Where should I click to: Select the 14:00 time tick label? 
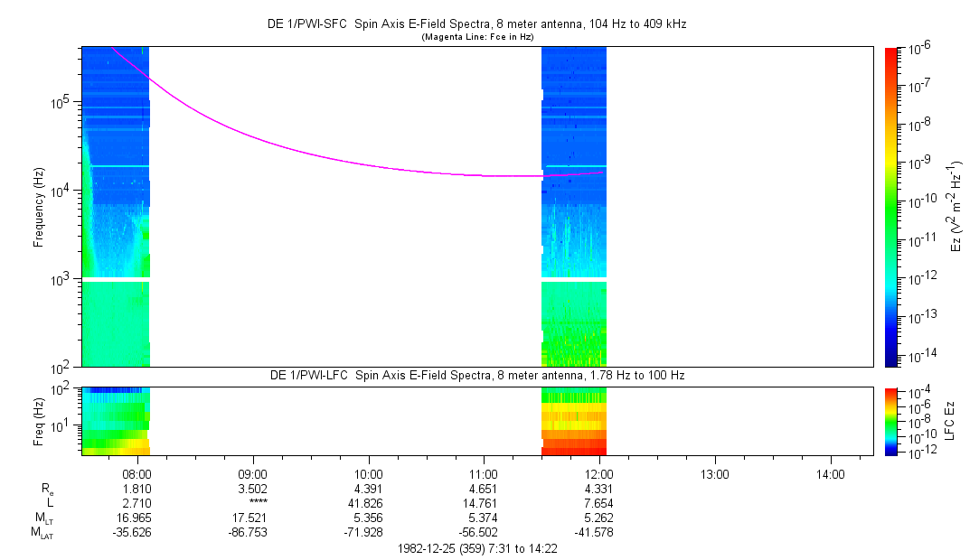[831, 472]
